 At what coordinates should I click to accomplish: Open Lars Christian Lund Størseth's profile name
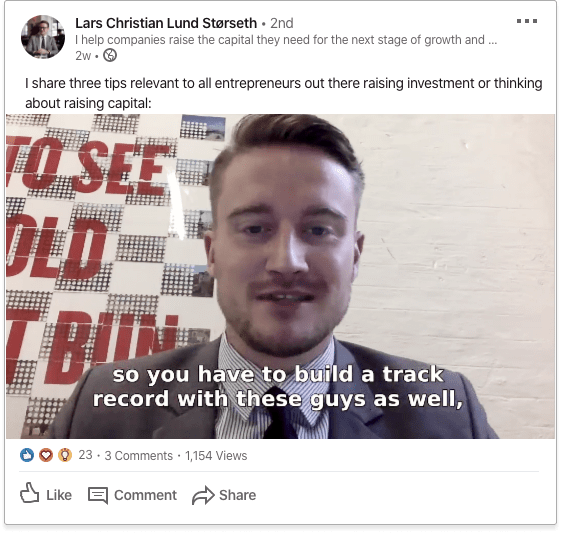pyautogui.click(x=166, y=23)
